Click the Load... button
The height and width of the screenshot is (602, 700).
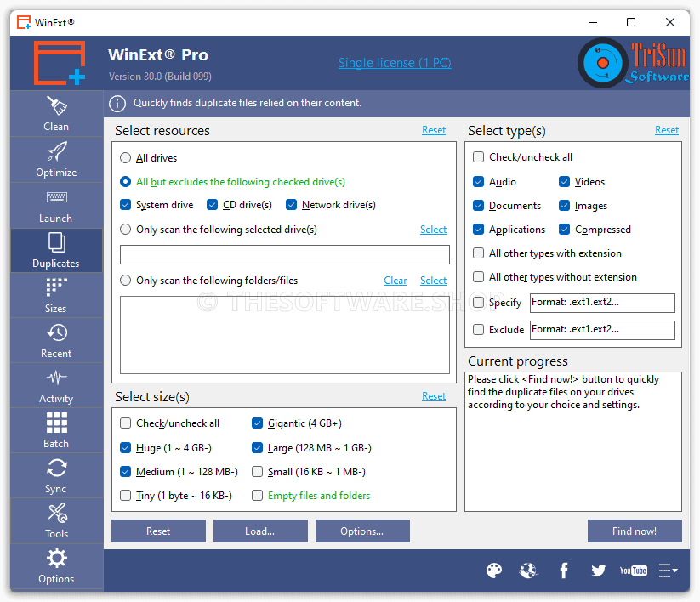click(x=260, y=531)
